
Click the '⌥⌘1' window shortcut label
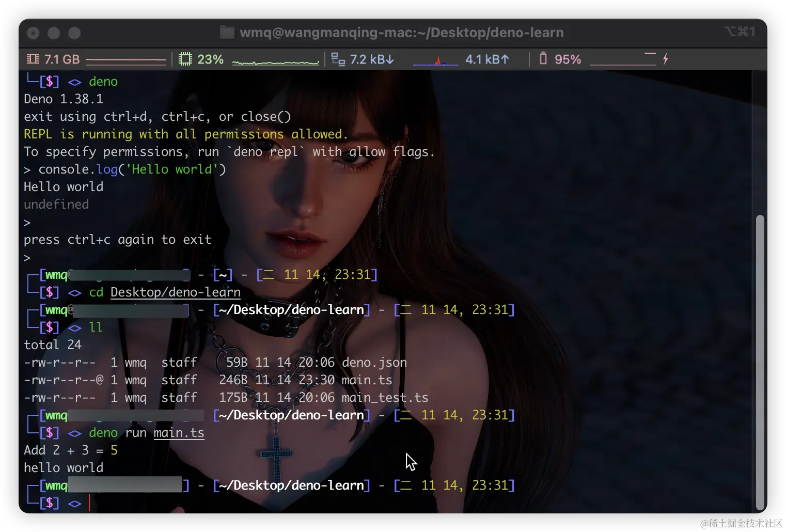click(740, 32)
